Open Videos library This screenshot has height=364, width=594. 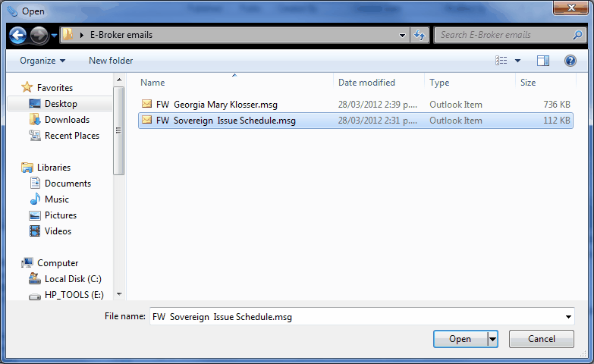58,231
